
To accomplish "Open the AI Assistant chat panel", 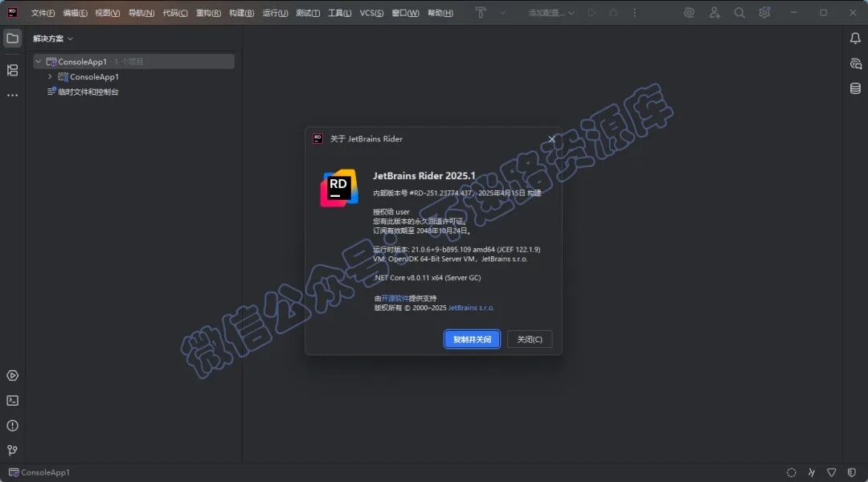I will click(855, 63).
